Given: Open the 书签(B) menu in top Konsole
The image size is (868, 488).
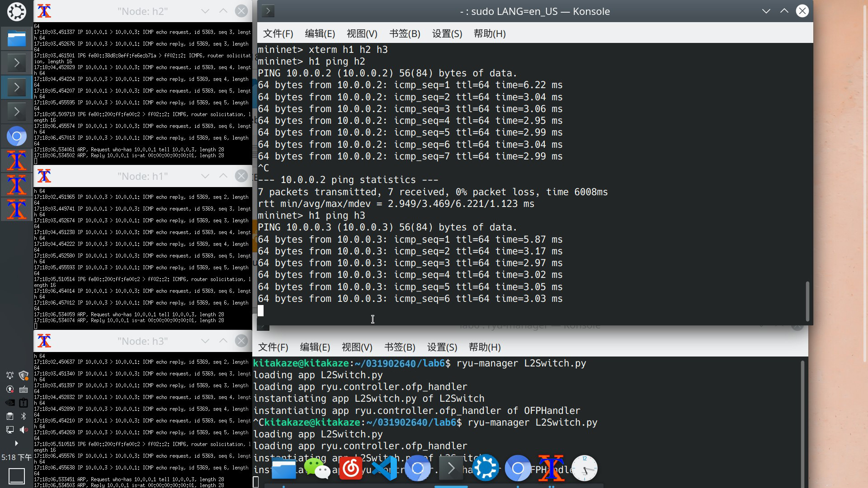Looking at the screenshot, I should pos(404,34).
